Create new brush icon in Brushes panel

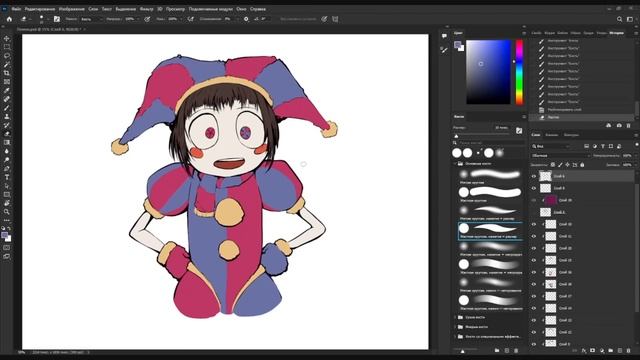point(507,351)
